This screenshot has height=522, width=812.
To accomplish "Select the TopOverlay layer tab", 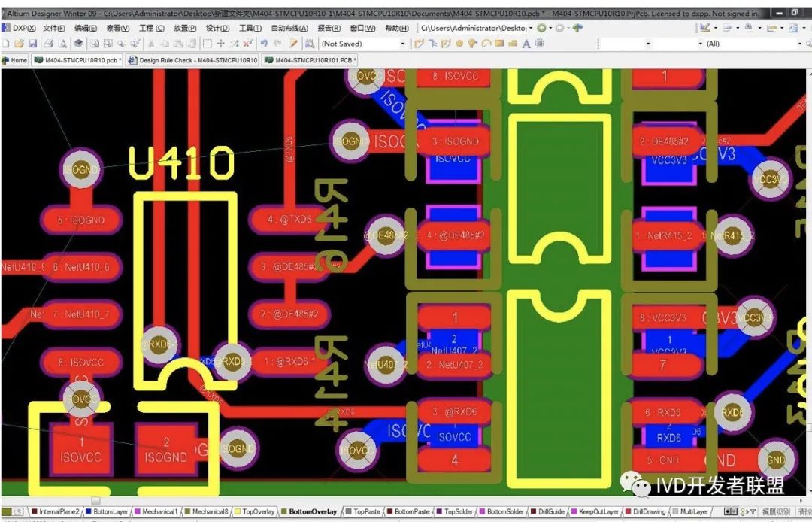I will pos(257,512).
